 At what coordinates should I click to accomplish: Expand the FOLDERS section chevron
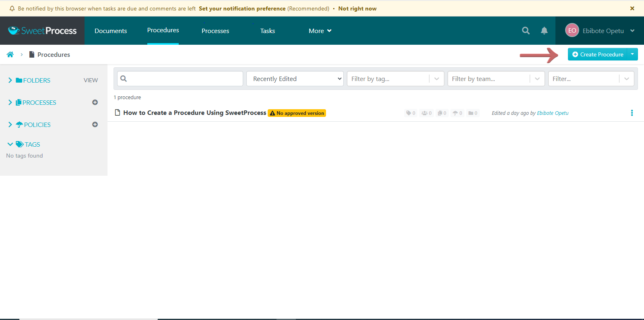tap(10, 80)
